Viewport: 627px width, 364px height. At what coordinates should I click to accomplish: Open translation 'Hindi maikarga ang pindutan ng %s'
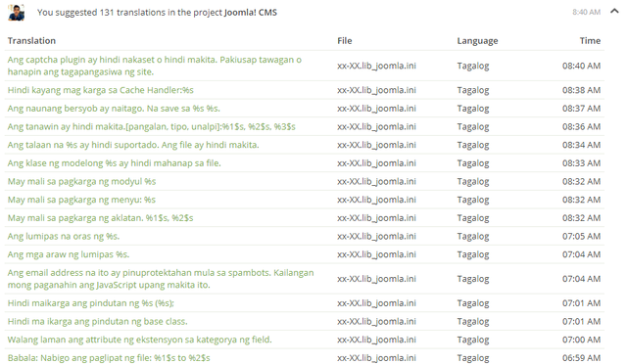(91, 303)
